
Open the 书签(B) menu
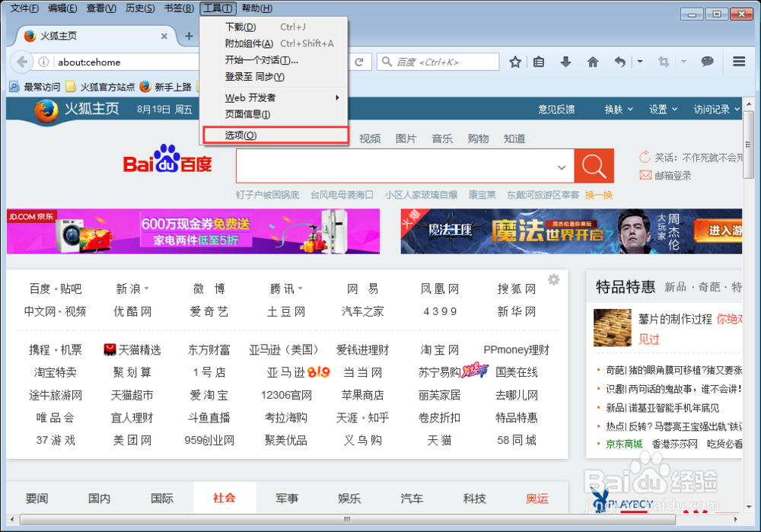click(x=179, y=8)
